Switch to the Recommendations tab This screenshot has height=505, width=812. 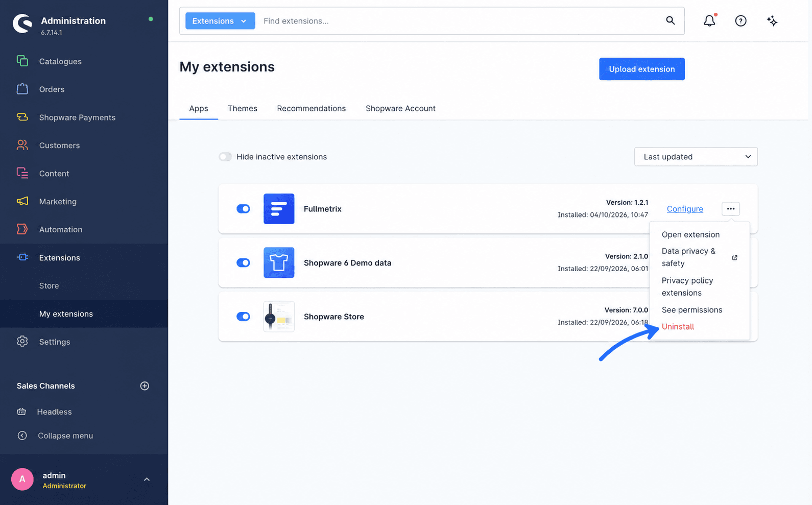pos(312,108)
